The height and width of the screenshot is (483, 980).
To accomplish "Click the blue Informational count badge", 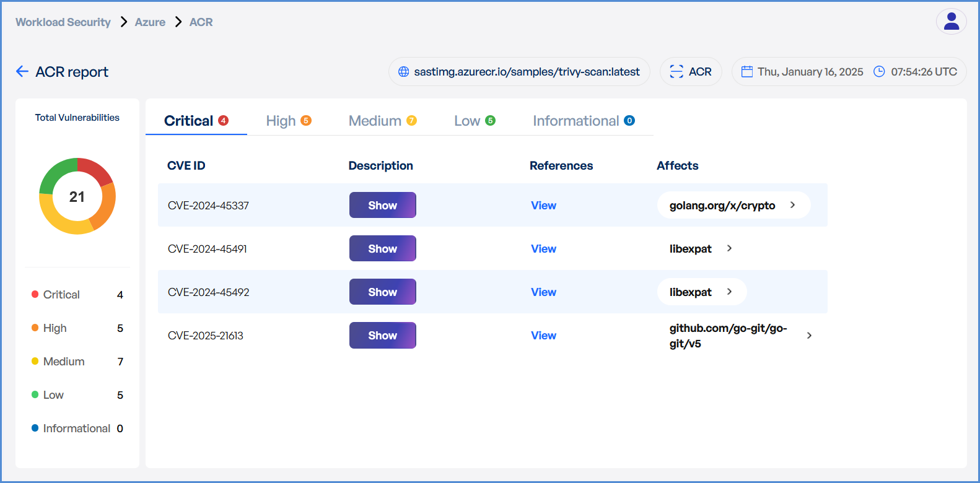I will point(629,121).
